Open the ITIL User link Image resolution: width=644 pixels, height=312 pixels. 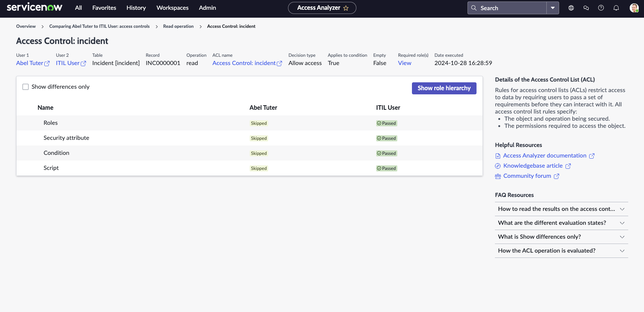pyautogui.click(x=68, y=63)
